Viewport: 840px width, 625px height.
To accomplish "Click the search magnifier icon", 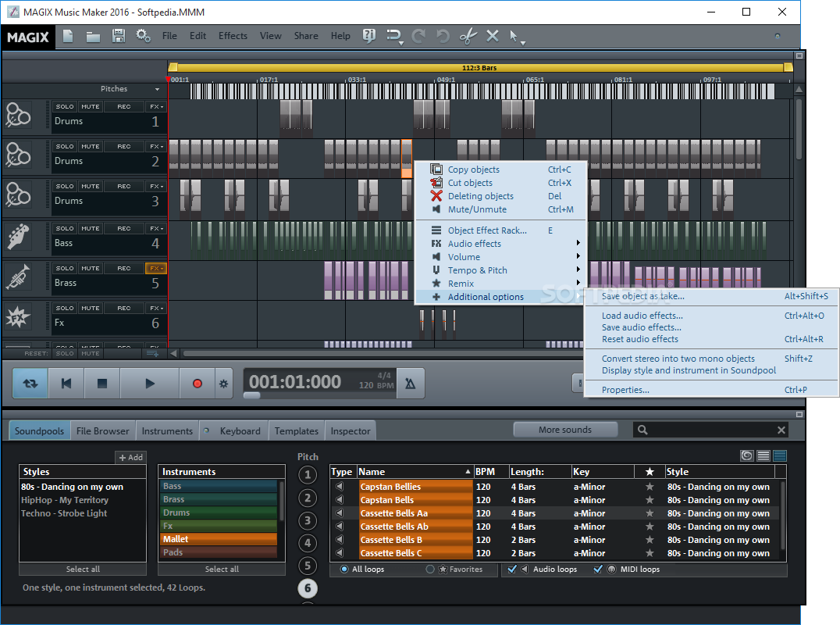I will pos(642,430).
